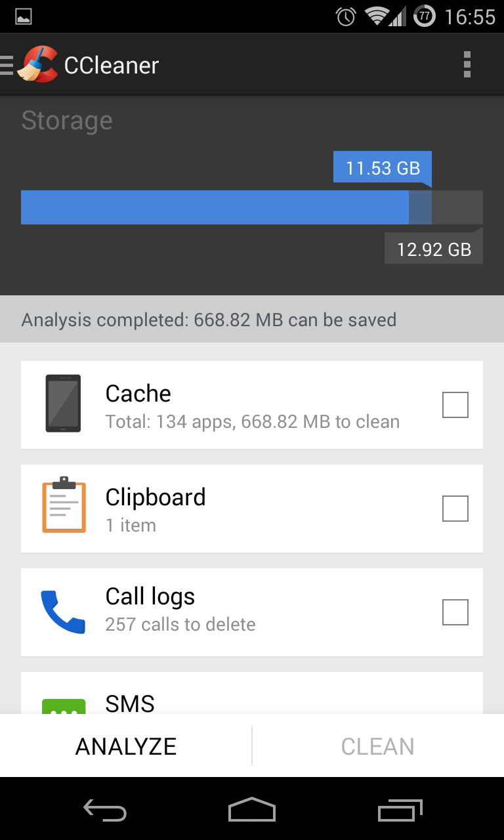The height and width of the screenshot is (840, 504).
Task: Check the Cache checkbox
Action: pyautogui.click(x=455, y=405)
